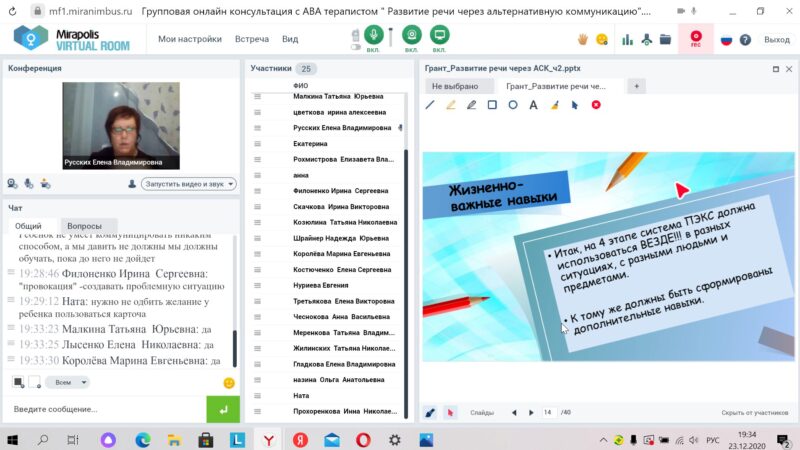Select the eraser brush tool
This screenshot has height=450, width=800.
coord(555,105)
